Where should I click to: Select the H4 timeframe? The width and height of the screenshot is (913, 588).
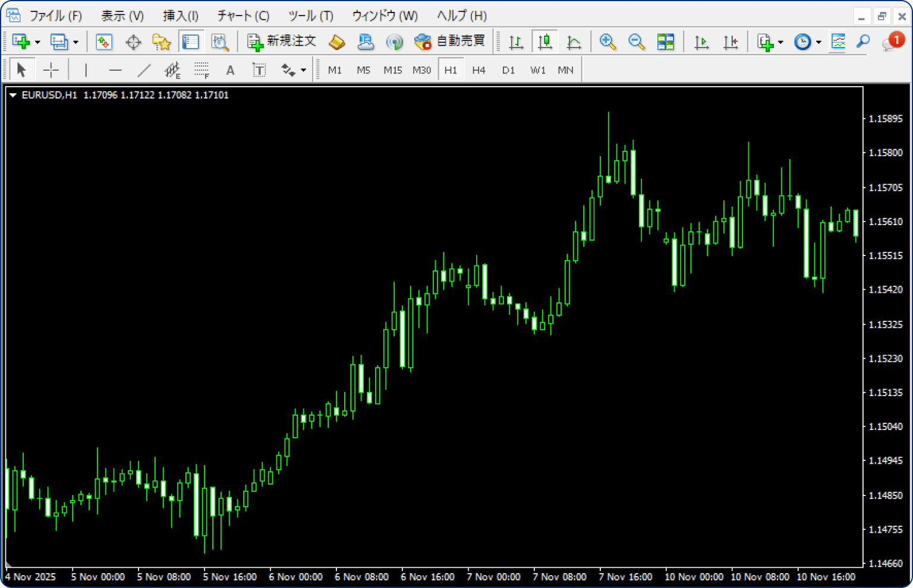pyautogui.click(x=478, y=70)
